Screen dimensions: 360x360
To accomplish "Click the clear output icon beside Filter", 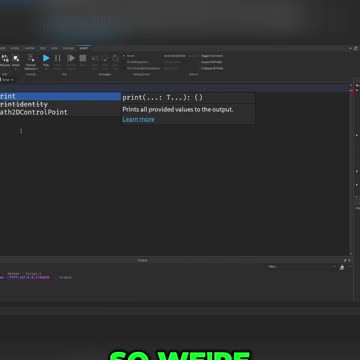I will 342,267.
